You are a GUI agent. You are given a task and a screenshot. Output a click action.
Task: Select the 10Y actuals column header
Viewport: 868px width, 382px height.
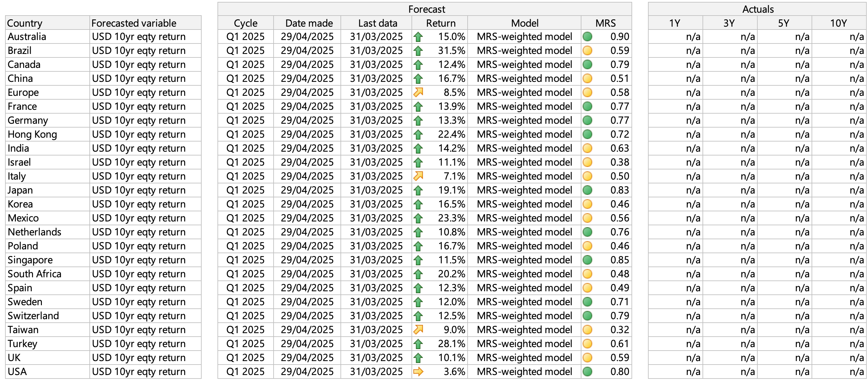click(x=838, y=23)
